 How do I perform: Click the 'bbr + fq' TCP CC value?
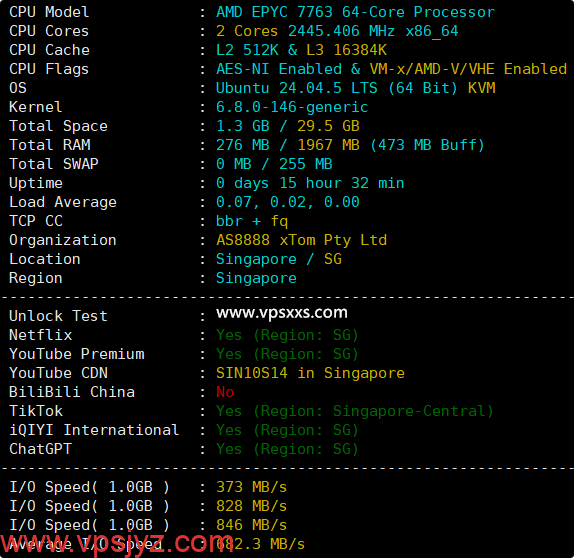pyautogui.click(x=252, y=221)
